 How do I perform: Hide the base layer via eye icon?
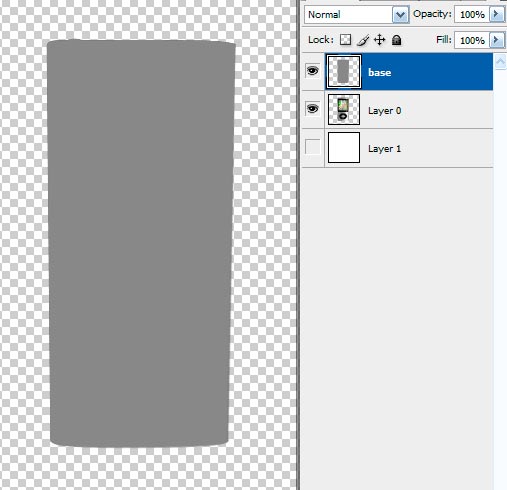[312, 71]
